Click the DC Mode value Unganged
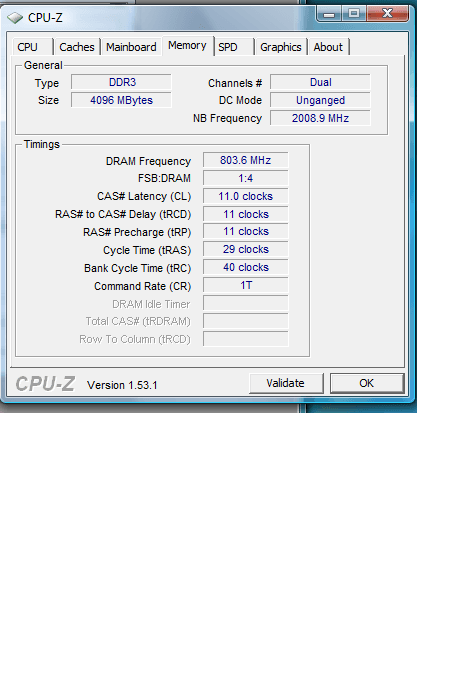This screenshot has height=692, width=461. point(320,100)
